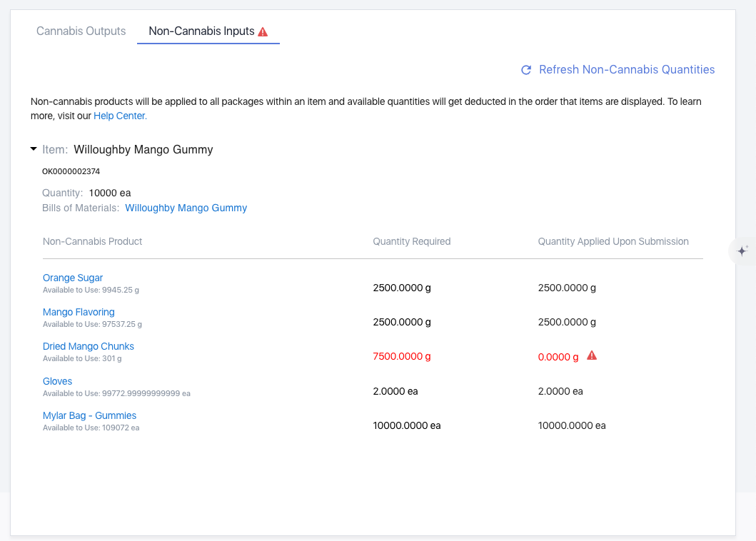This screenshot has height=541, width=756.
Task: Collapse the Willoughby Mango Gummy item section
Action: (x=33, y=149)
